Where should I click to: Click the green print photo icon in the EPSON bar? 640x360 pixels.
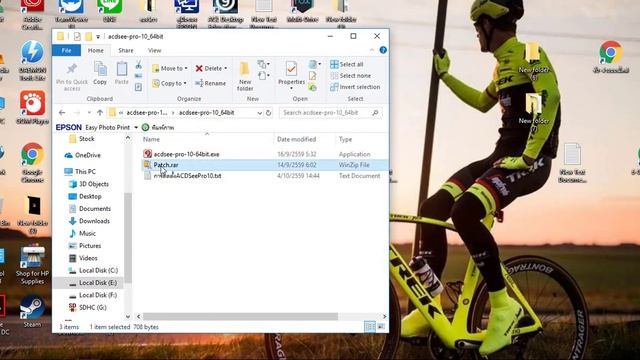pos(145,127)
